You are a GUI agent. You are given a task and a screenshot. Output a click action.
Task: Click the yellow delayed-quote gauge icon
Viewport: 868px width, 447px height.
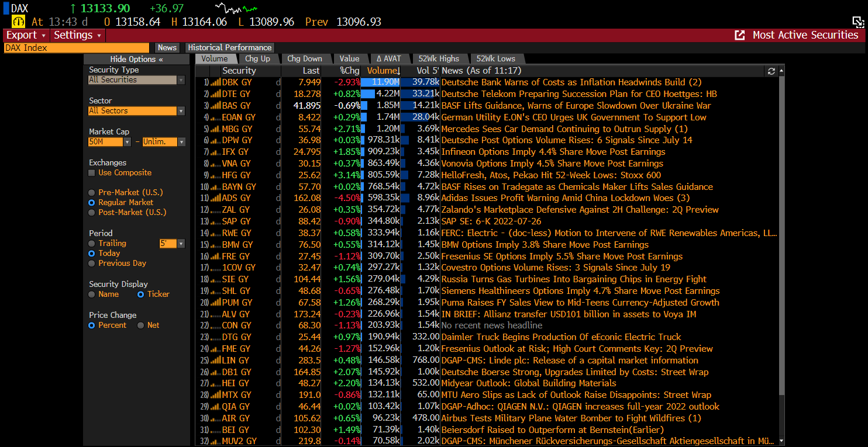click(x=18, y=22)
